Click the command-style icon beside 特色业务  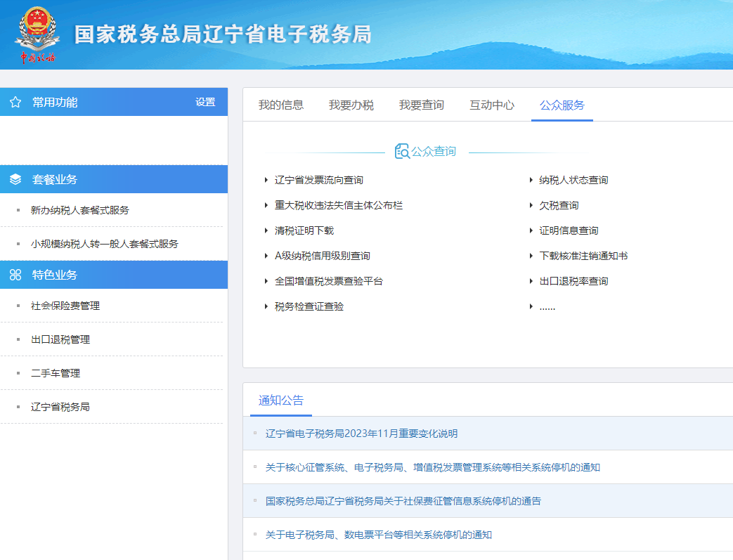[15, 275]
